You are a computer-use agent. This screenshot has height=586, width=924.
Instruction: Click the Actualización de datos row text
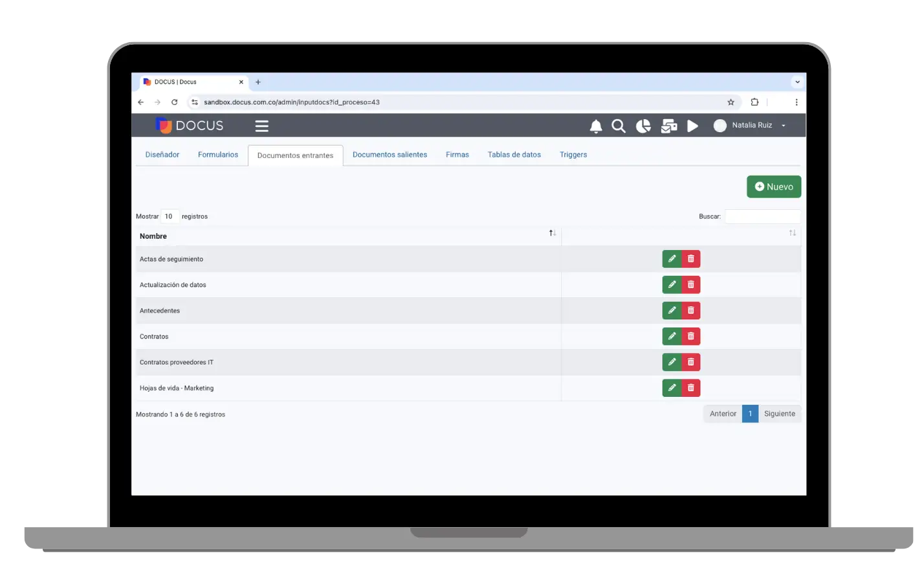173,285
